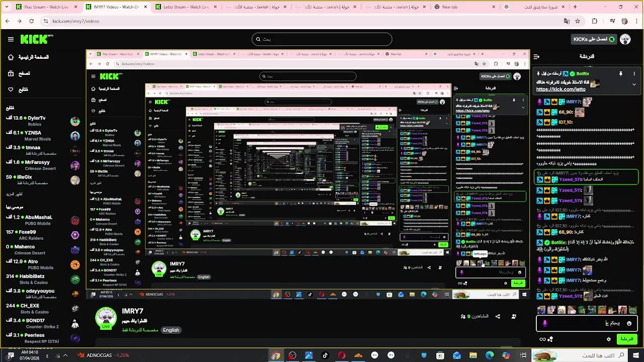
Task: Click the infinity points icon below chat
Action: (x=542, y=339)
